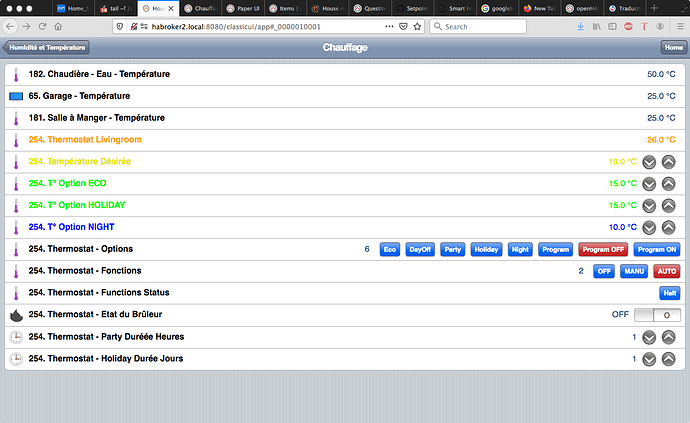Click the Etat du Brûleur OFF text
The width and height of the screenshot is (690, 423).
click(x=620, y=315)
